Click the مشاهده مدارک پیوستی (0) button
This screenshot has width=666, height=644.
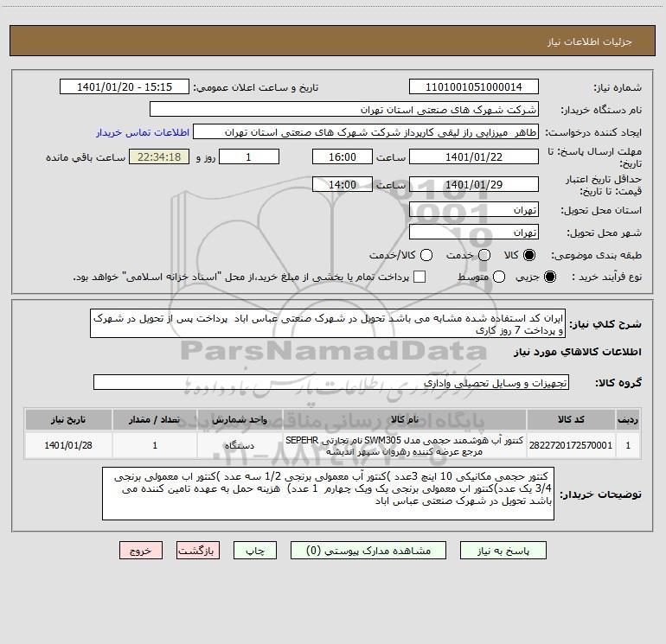[x=368, y=551]
